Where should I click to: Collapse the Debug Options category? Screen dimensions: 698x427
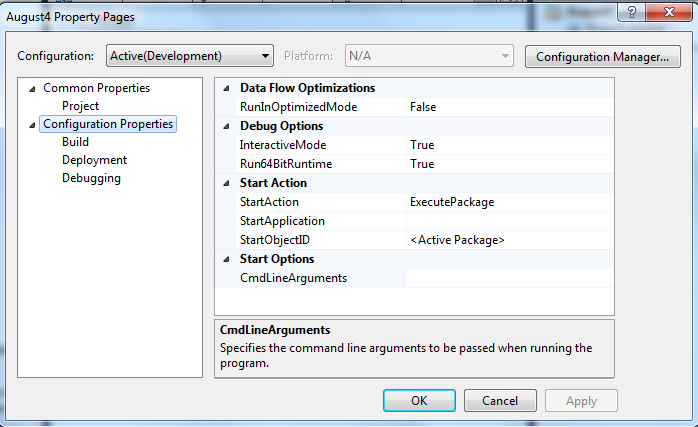[x=225, y=126]
